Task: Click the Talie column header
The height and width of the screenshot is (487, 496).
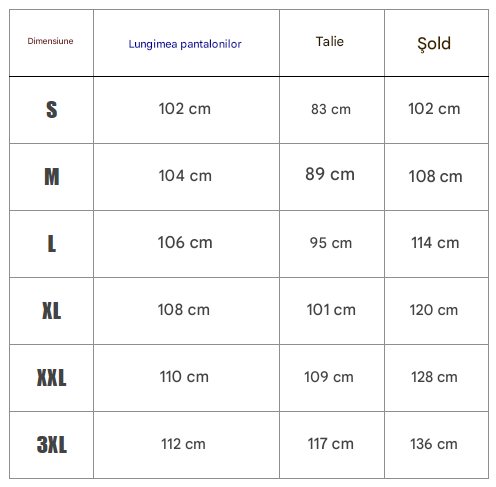Action: click(330, 42)
